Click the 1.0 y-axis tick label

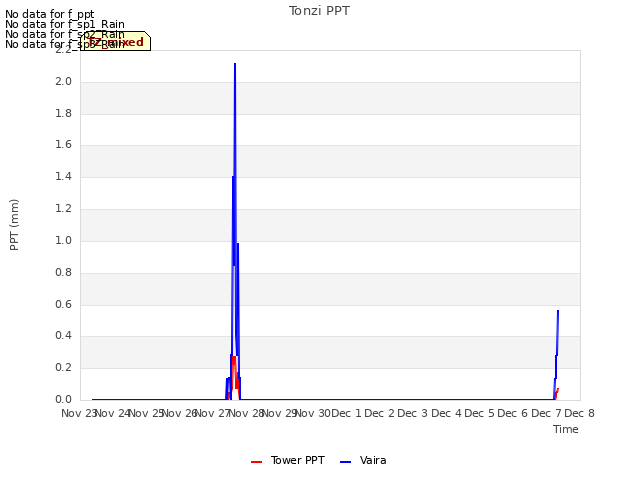[x=63, y=240]
